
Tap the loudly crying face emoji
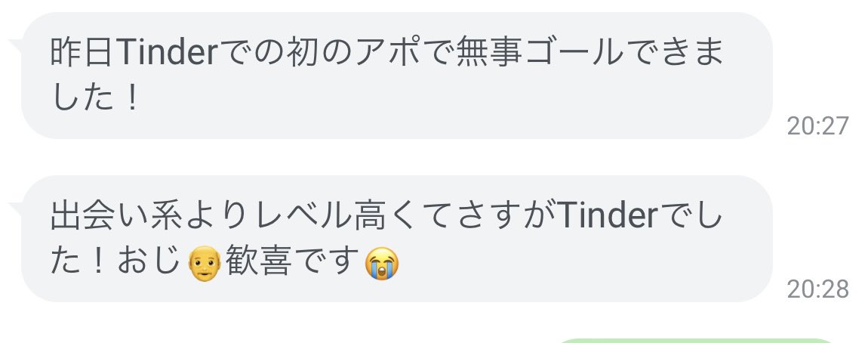click(382, 264)
